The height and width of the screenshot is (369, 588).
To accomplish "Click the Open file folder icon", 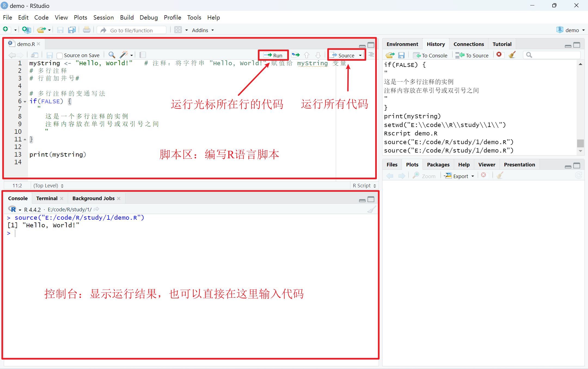I will 41,30.
